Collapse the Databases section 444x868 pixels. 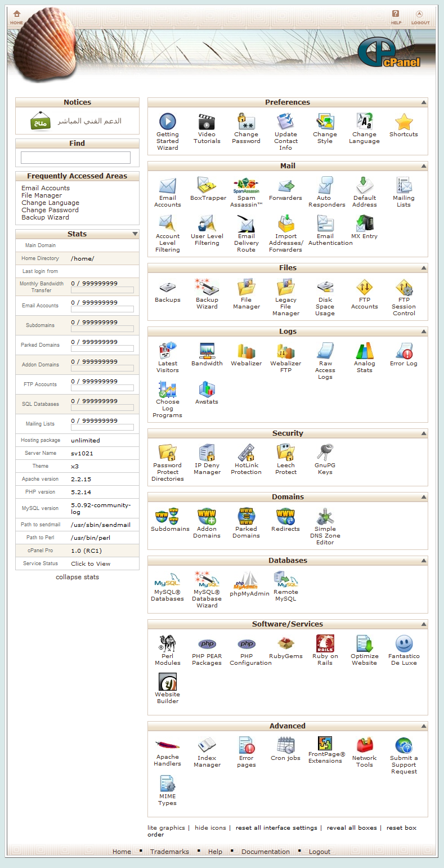[x=423, y=561]
